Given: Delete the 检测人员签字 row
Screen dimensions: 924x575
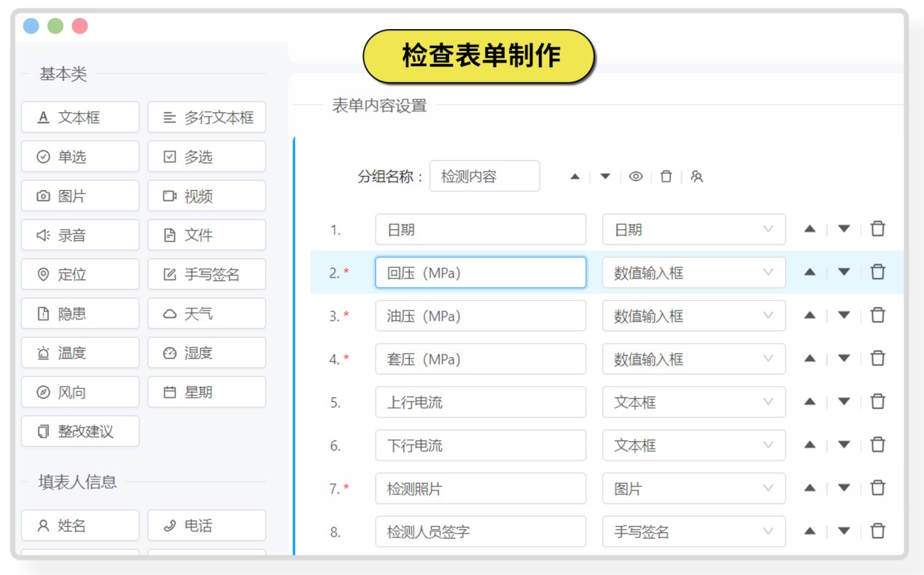Looking at the screenshot, I should (x=878, y=531).
